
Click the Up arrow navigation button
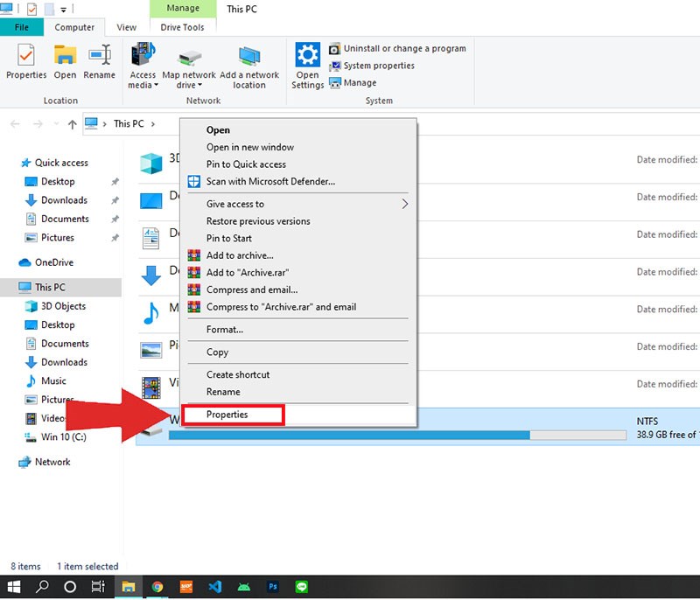72,124
